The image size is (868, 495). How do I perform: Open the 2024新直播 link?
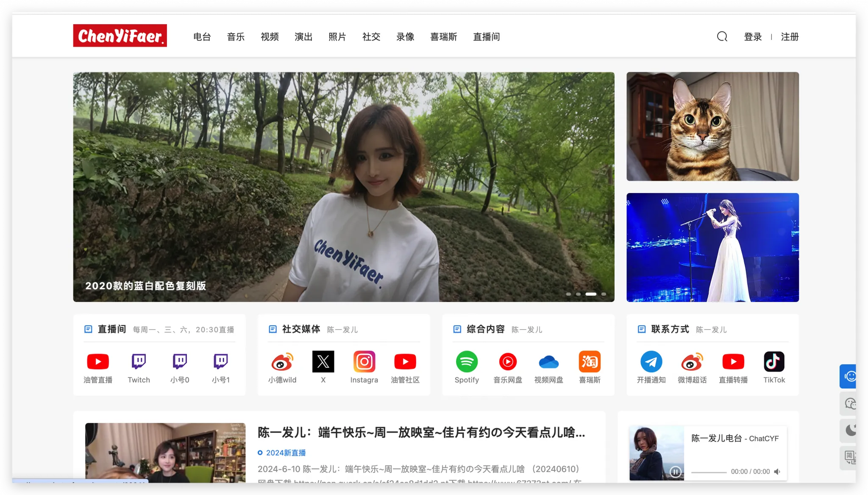285,453
